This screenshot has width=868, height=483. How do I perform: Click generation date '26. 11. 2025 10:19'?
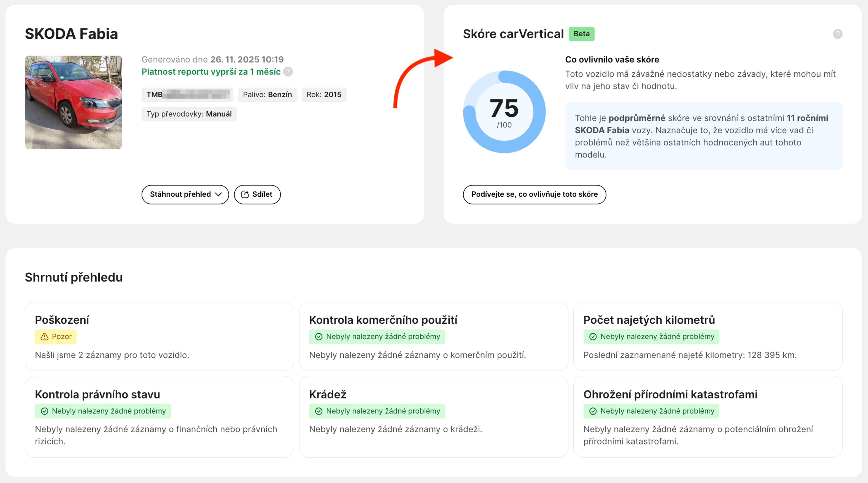tap(247, 60)
